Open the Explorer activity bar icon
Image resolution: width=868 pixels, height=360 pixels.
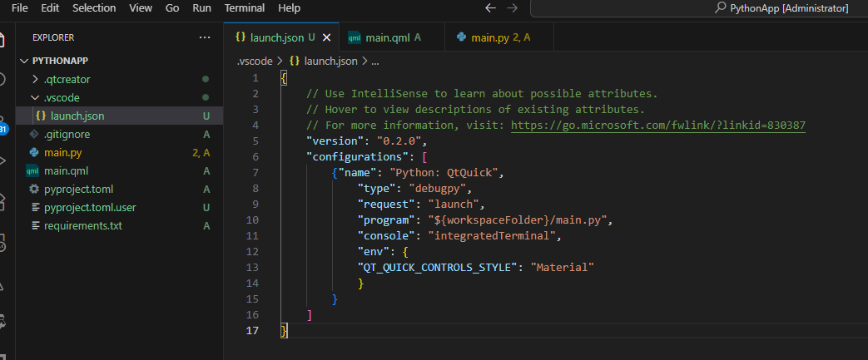click(2, 39)
